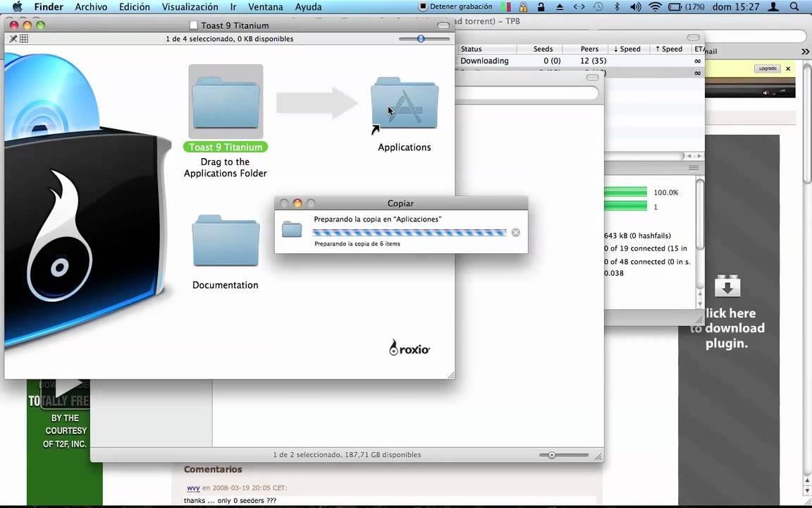Open the Apple menu
812x508 pixels.
tap(17, 7)
